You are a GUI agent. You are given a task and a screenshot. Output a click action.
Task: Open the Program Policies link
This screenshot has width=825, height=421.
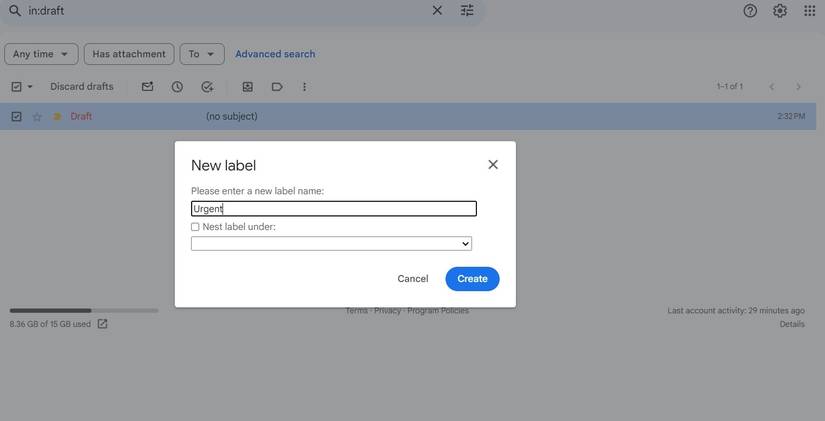pyautogui.click(x=438, y=310)
